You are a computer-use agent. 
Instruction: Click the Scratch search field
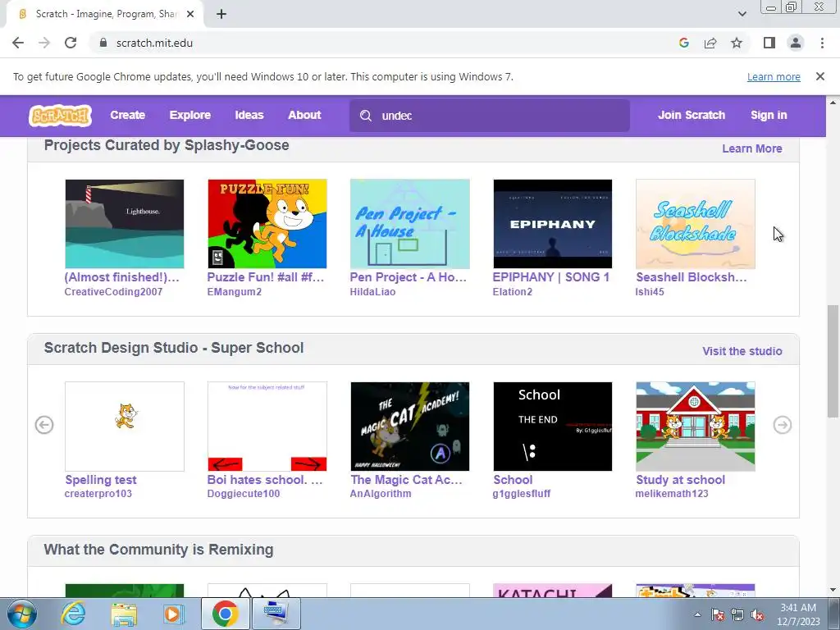point(490,116)
